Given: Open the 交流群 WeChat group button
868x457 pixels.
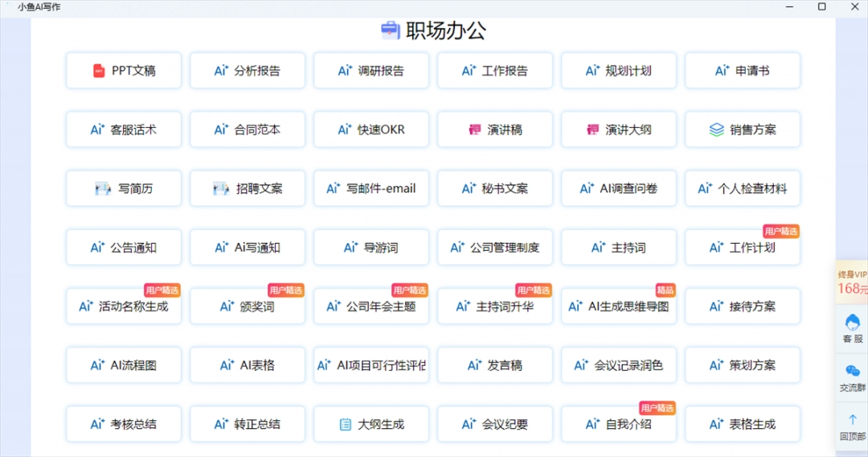Looking at the screenshot, I should (853, 378).
